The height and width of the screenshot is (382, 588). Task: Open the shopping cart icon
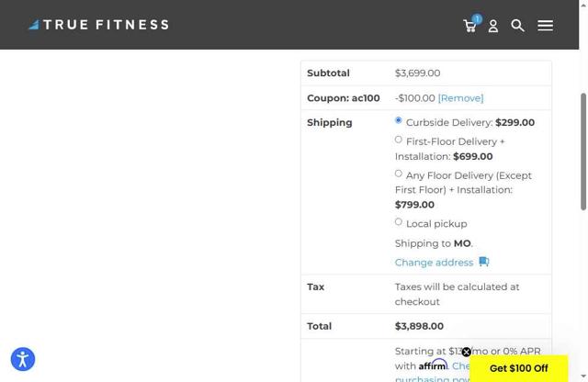click(469, 27)
